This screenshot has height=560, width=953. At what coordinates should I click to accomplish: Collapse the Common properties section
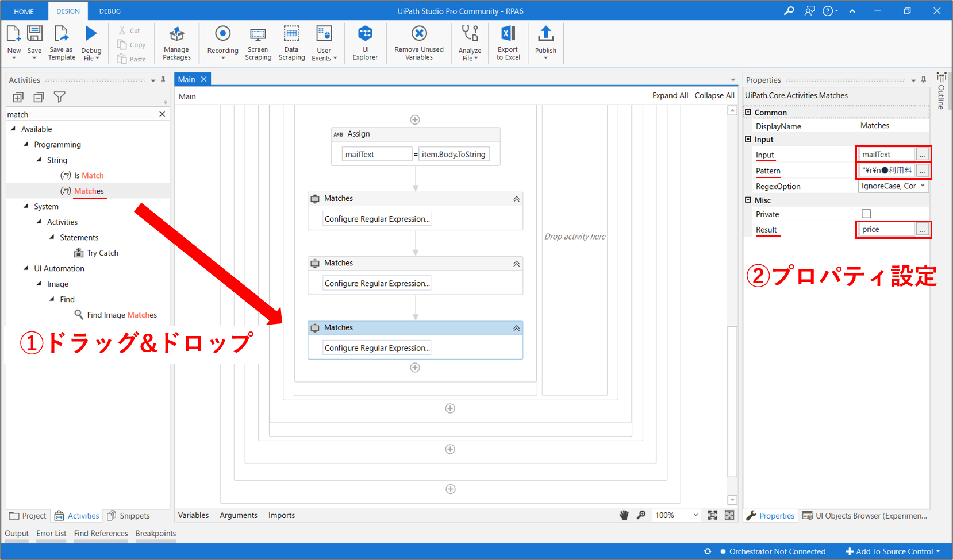(748, 113)
